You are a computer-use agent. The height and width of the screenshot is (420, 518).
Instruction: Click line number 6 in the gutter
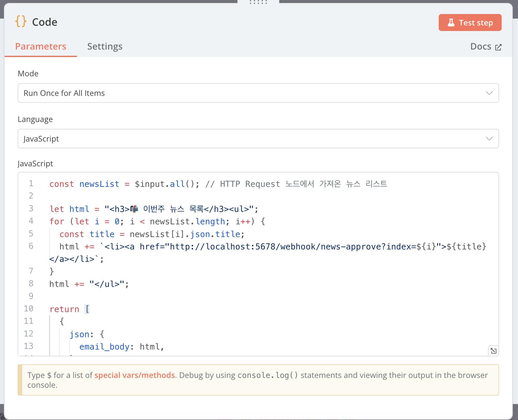coord(31,246)
